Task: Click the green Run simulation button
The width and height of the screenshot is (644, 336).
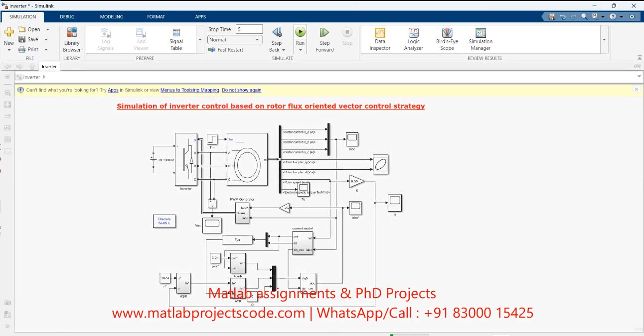Action: click(300, 32)
